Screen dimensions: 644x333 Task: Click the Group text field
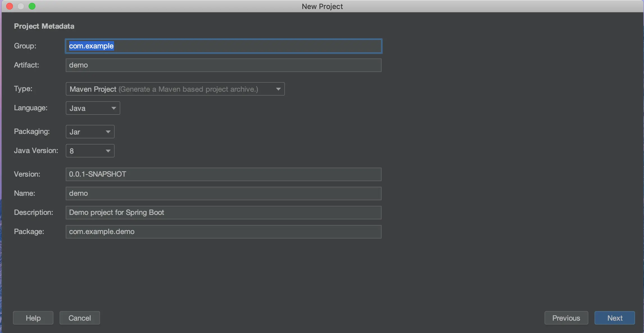click(x=223, y=46)
